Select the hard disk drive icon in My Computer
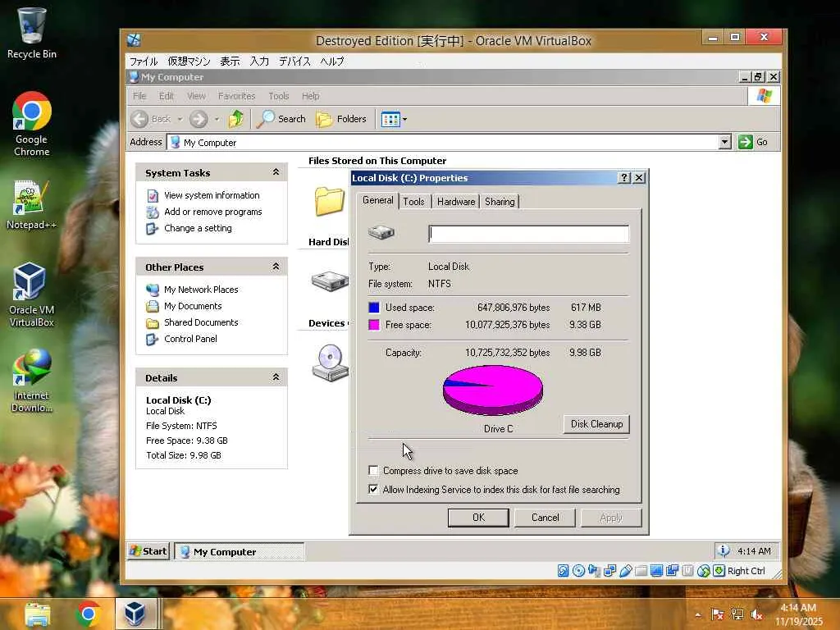The height and width of the screenshot is (630, 840). [x=330, y=281]
